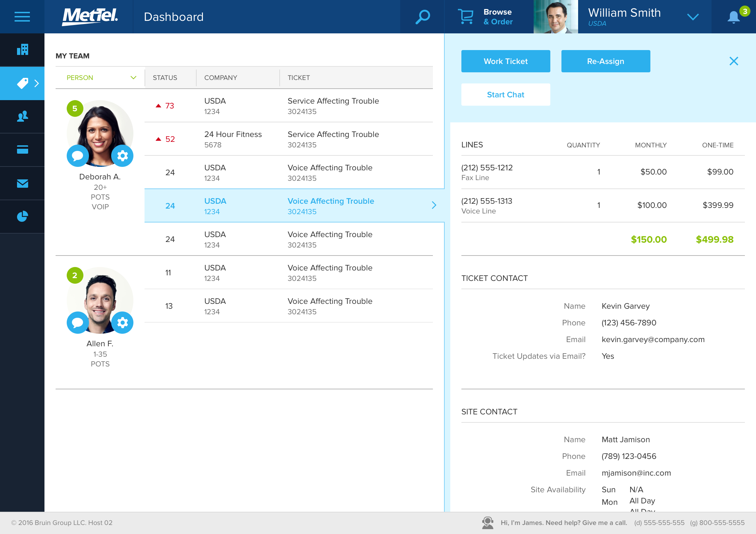The width and height of the screenshot is (756, 534).
Task: Expand William Smith user menu
Action: coord(693,17)
